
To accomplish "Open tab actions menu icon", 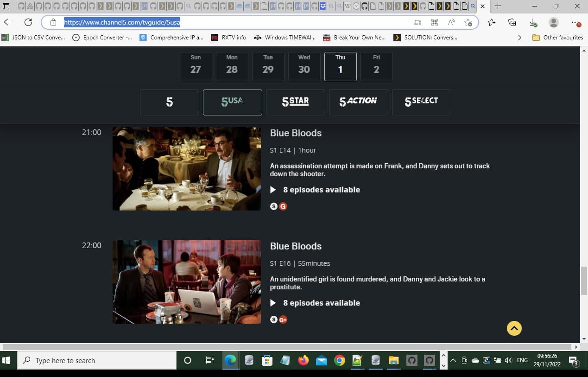I will tap(6, 6).
